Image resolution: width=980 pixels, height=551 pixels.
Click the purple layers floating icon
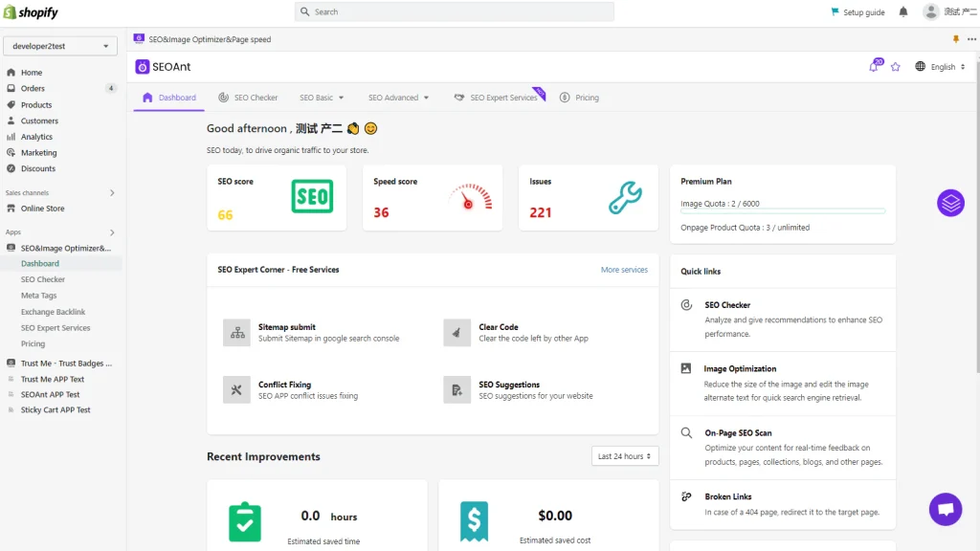pyautogui.click(x=950, y=203)
